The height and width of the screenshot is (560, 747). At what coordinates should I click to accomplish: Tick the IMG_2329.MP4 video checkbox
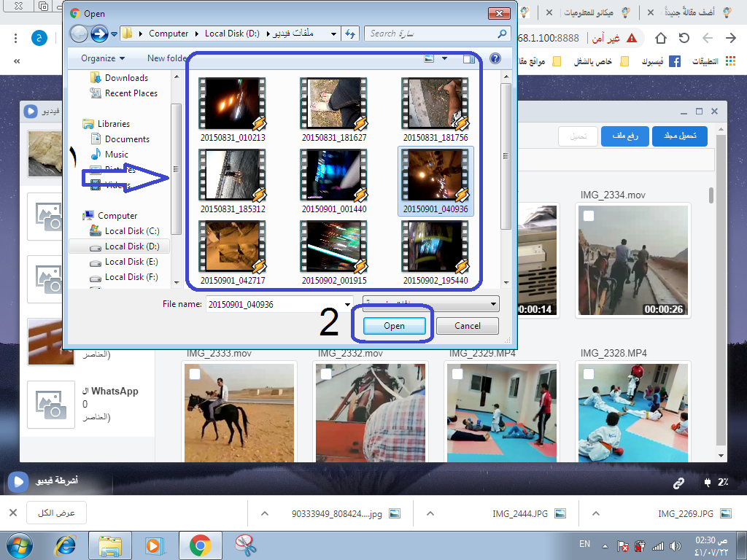[457, 374]
